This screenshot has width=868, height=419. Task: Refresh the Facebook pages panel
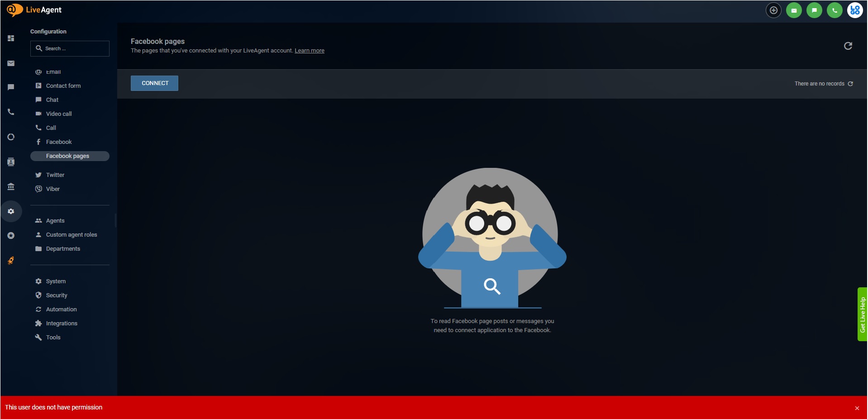pyautogui.click(x=848, y=46)
